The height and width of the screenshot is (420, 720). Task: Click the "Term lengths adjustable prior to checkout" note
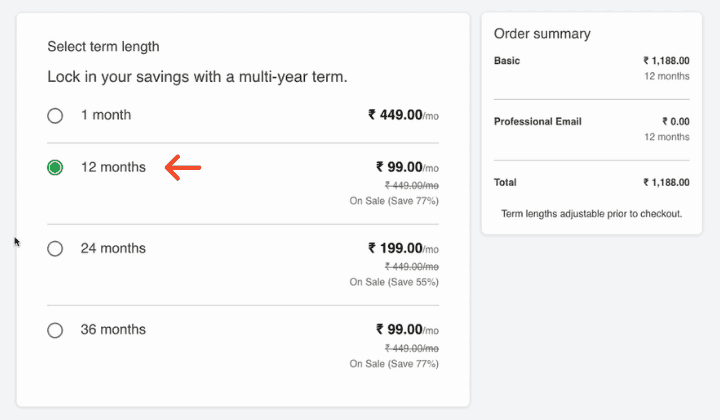coord(591,213)
